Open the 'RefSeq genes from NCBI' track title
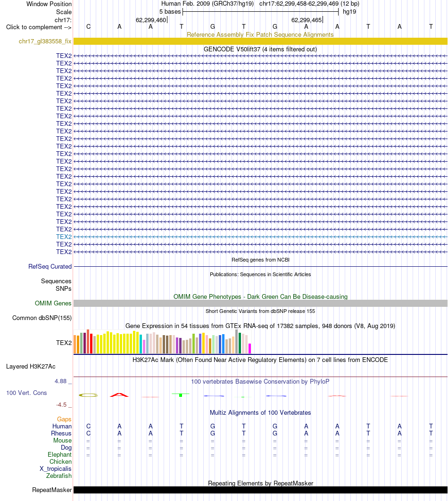 260,260
